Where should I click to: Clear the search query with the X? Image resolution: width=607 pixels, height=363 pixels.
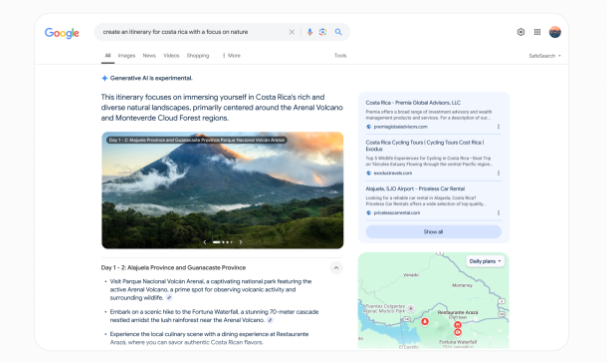292,32
